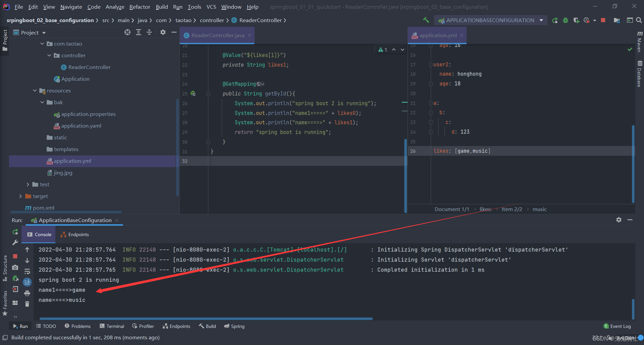The width and height of the screenshot is (644, 345).
Task: Close the ReaderController.java tab
Action: (250, 35)
